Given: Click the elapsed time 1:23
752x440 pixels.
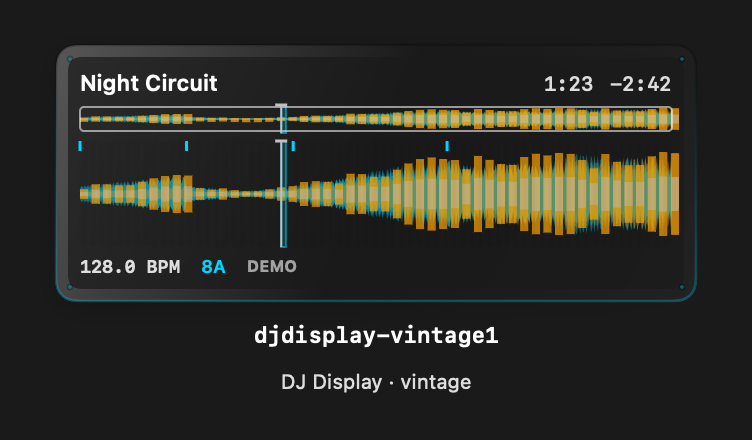Looking at the screenshot, I should click(568, 84).
